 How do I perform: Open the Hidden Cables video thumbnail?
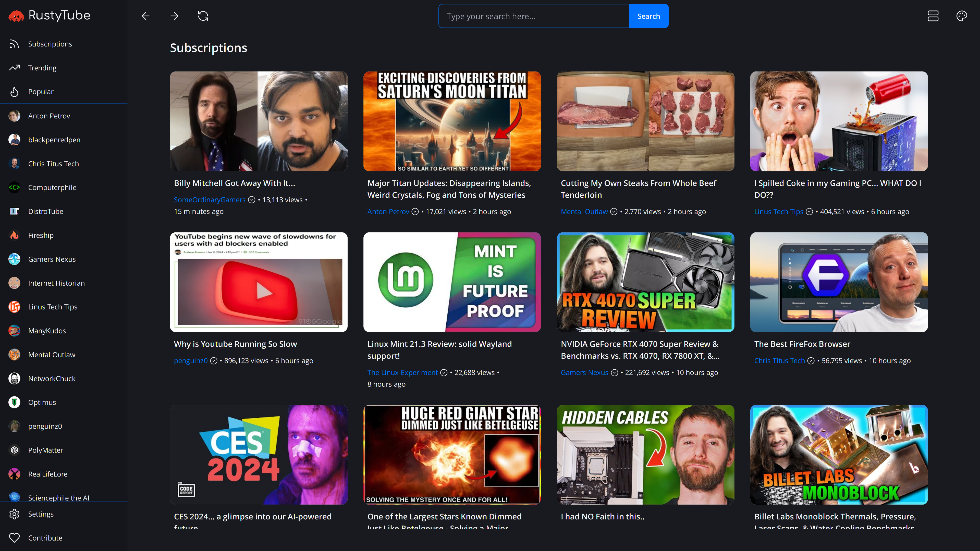click(x=646, y=455)
